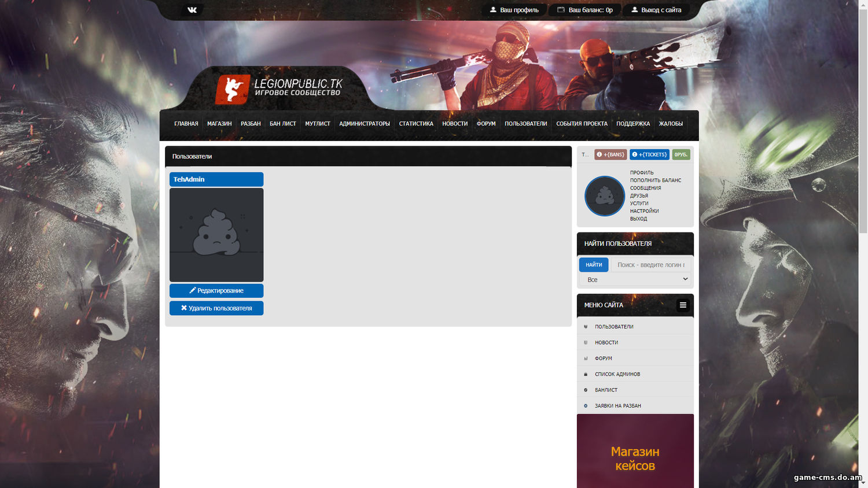Open the TehAdmin user avatar image
This screenshot has width=868, height=488.
[216, 235]
